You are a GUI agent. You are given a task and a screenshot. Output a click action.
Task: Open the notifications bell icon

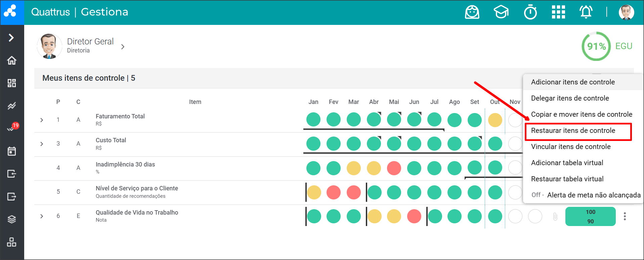tap(586, 12)
